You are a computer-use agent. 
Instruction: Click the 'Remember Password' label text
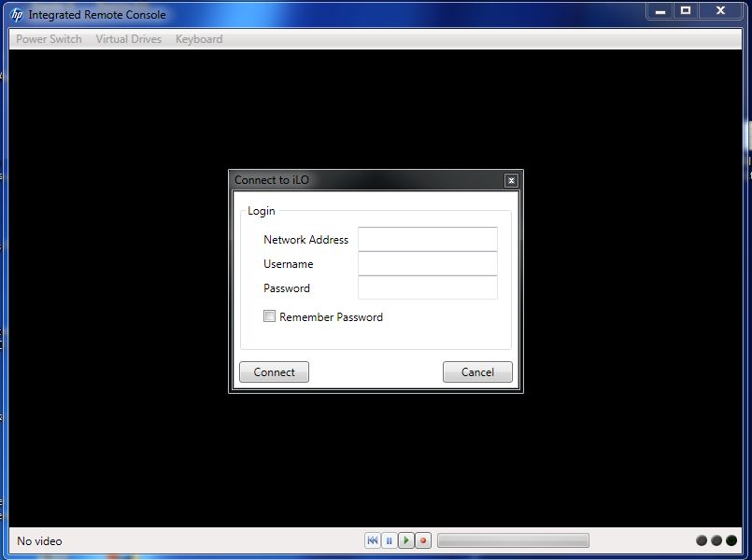click(x=331, y=317)
